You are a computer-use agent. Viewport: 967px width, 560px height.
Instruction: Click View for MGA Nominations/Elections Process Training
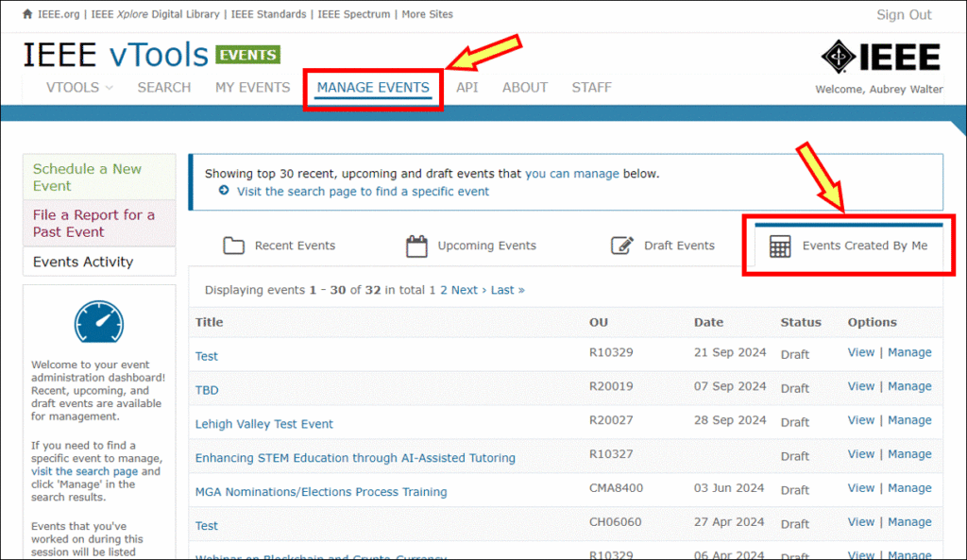pyautogui.click(x=861, y=488)
